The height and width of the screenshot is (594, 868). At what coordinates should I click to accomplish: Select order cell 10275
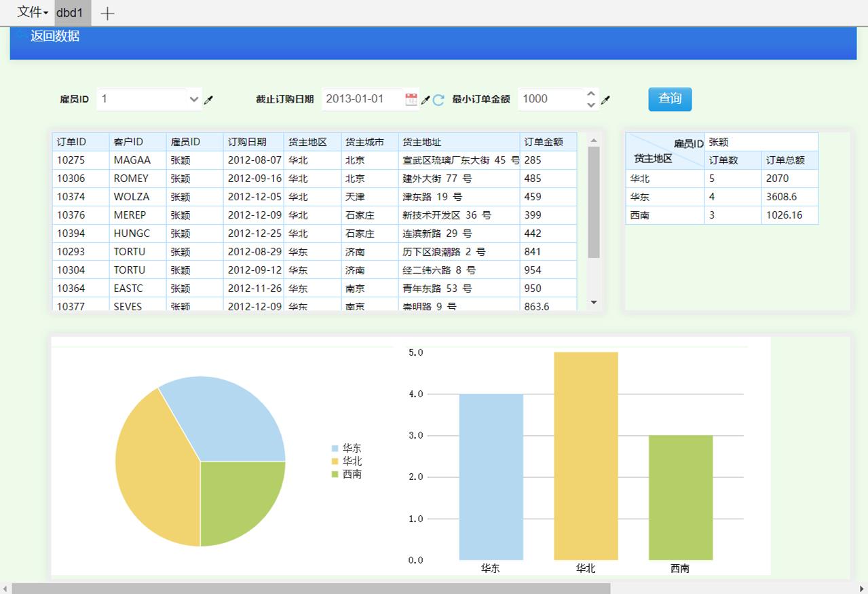pyautogui.click(x=81, y=160)
